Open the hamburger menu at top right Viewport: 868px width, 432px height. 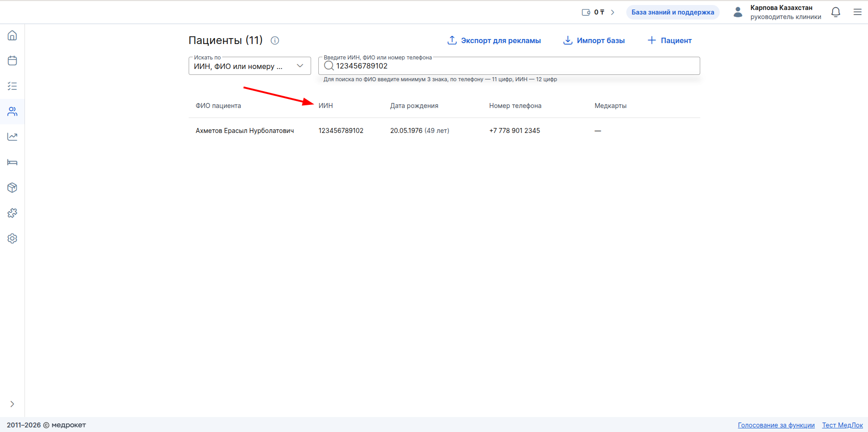(x=857, y=12)
